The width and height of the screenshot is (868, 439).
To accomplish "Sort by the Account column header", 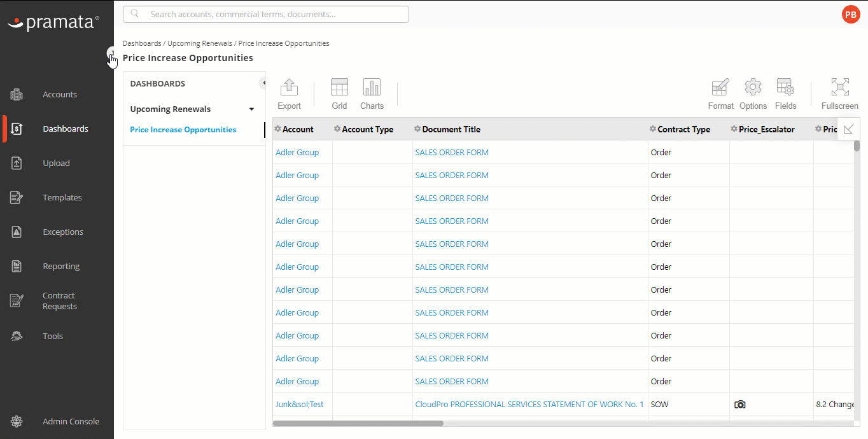I will pyautogui.click(x=298, y=130).
